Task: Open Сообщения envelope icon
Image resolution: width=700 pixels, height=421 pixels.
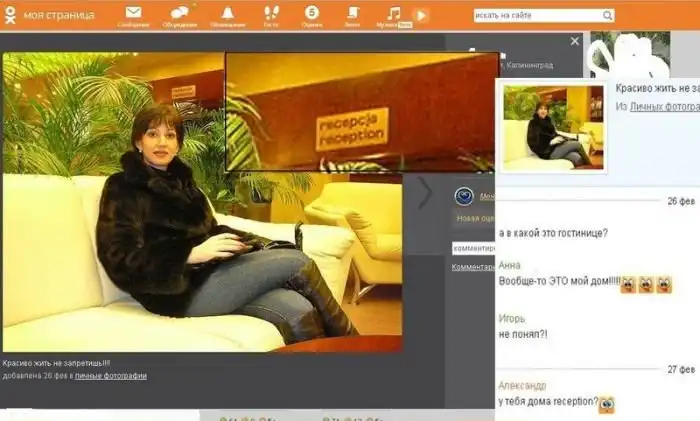Action: point(133,13)
